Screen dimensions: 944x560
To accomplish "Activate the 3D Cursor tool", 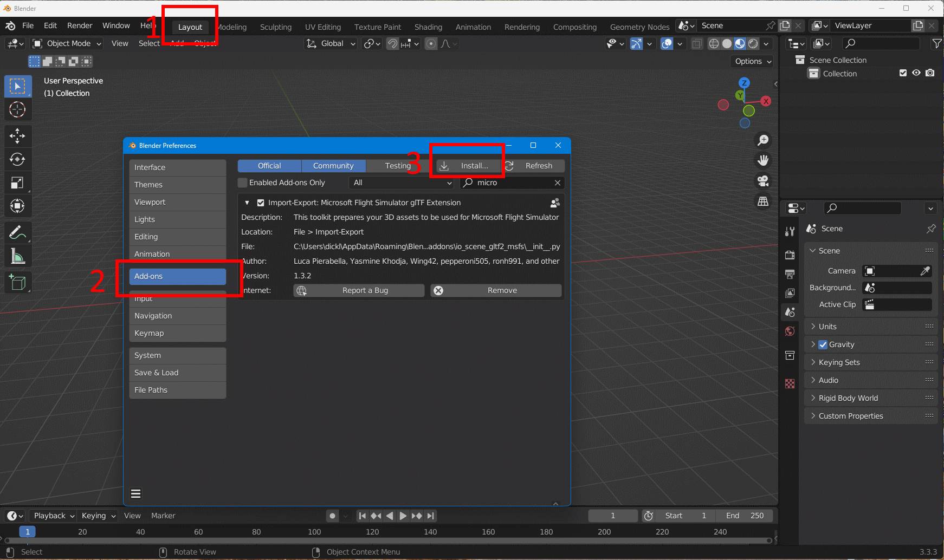I will 18,110.
